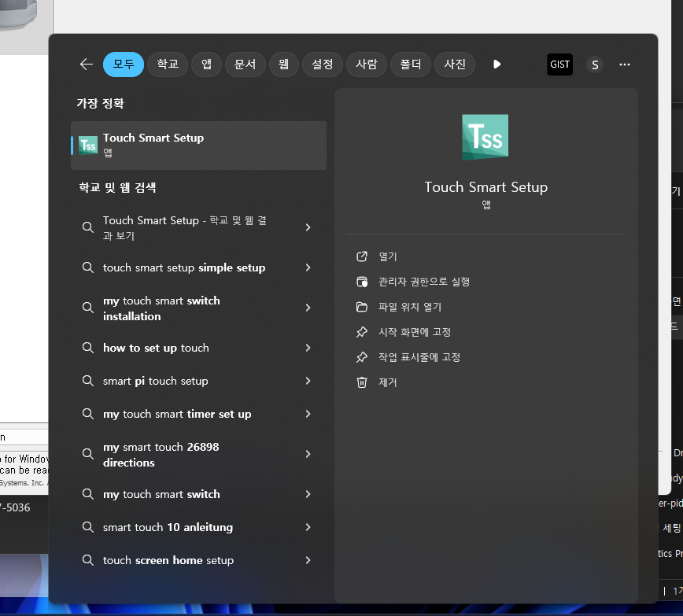The image size is (683, 616).
Task: Expand chevron for 'my touch smart timer set up'
Action: 308,414
